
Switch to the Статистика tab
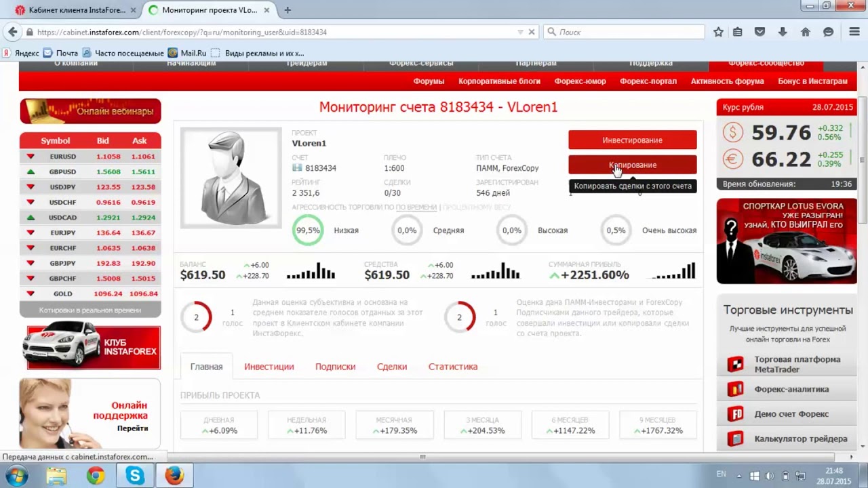point(453,367)
